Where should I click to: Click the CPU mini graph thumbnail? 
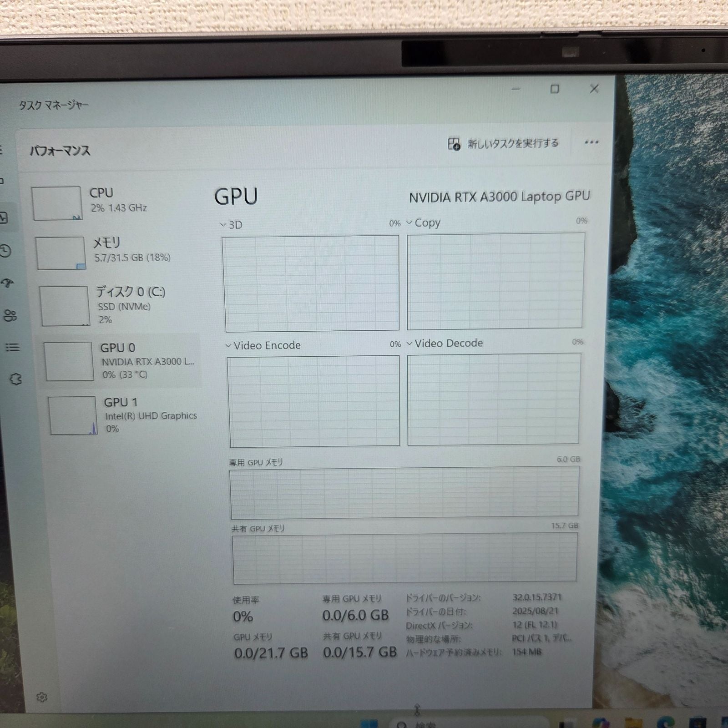[x=56, y=203]
